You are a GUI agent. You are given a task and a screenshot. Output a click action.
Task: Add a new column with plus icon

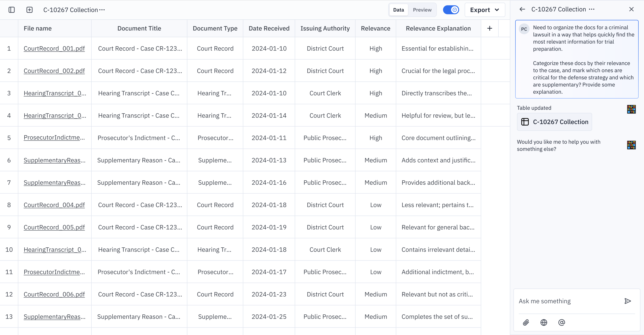click(489, 28)
